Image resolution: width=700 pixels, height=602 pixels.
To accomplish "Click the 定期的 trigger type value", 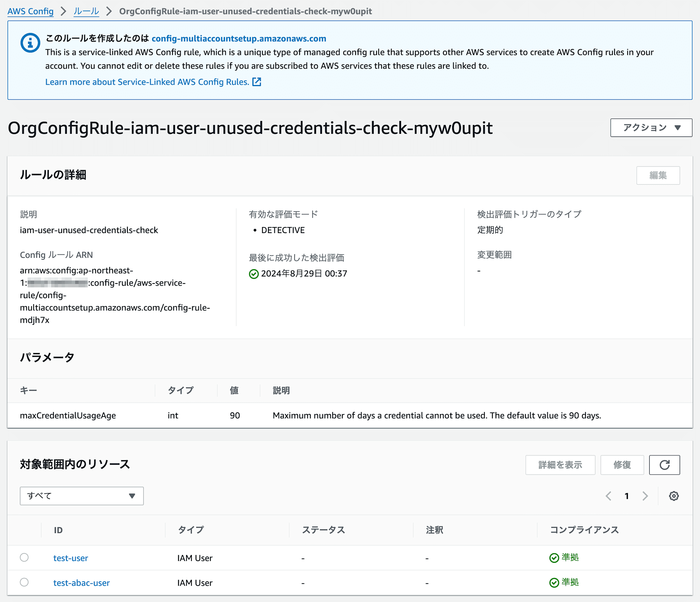I will point(490,230).
